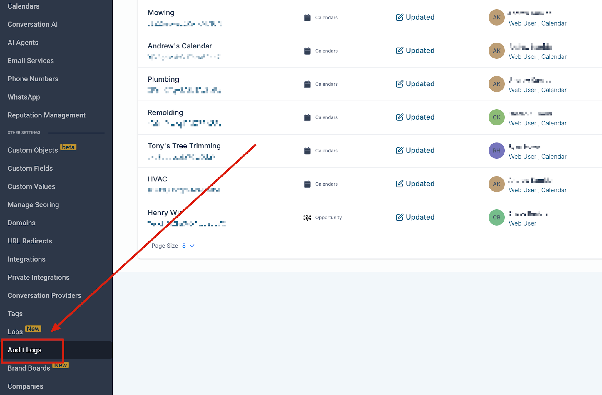Select the HVAC log row name

pos(157,179)
